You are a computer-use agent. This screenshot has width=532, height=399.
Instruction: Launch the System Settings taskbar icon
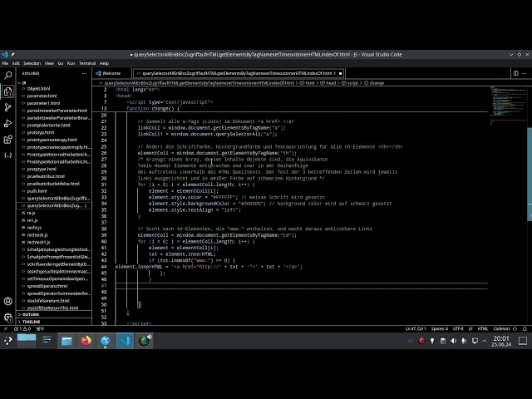(47, 340)
